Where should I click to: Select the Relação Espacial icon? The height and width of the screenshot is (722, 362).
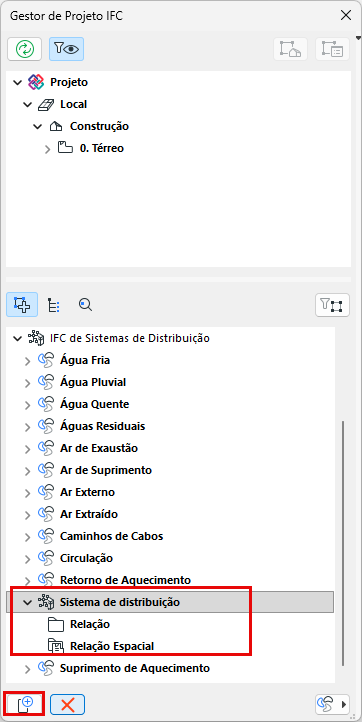tap(56, 646)
